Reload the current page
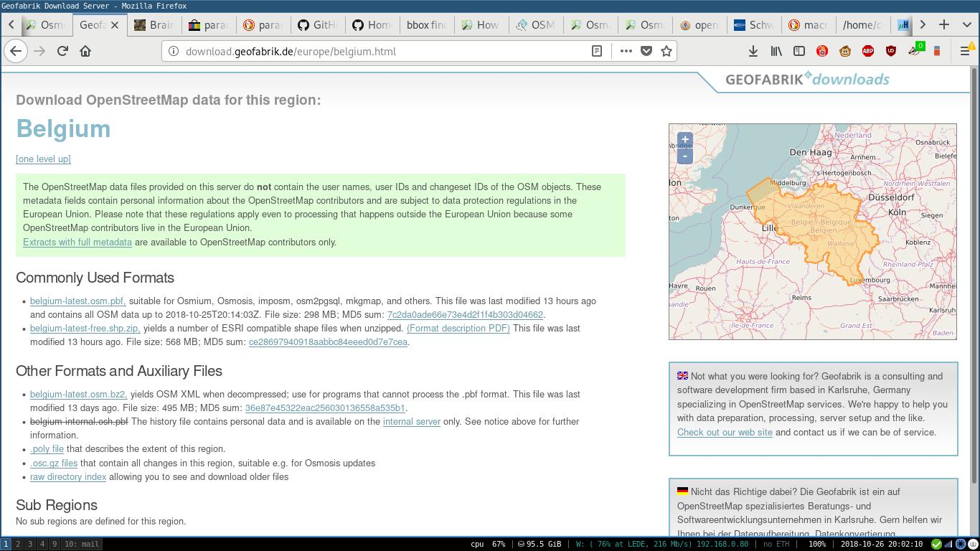The height and width of the screenshot is (551, 980). point(62,51)
